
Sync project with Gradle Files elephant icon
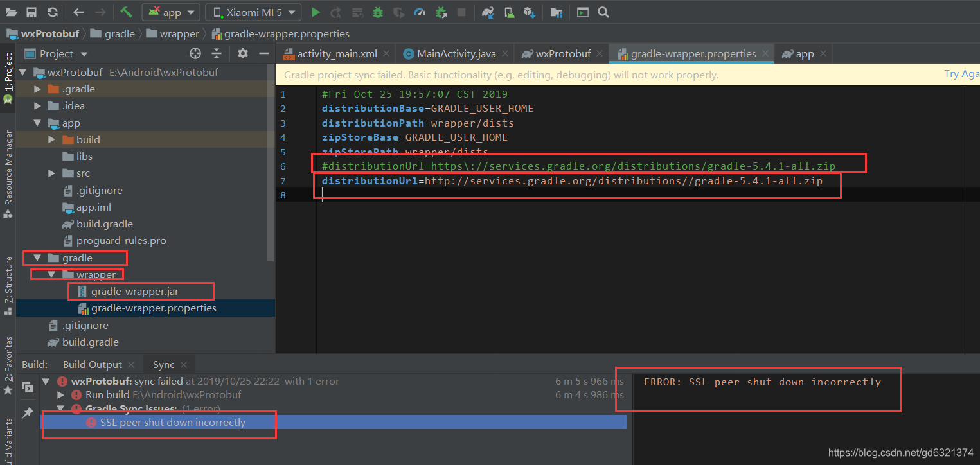tap(488, 12)
